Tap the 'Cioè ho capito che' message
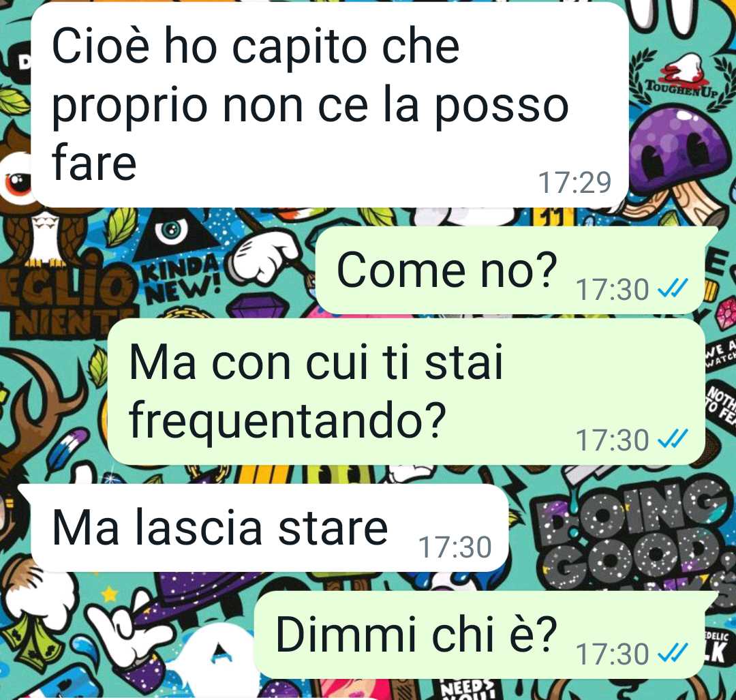 pos(330,105)
